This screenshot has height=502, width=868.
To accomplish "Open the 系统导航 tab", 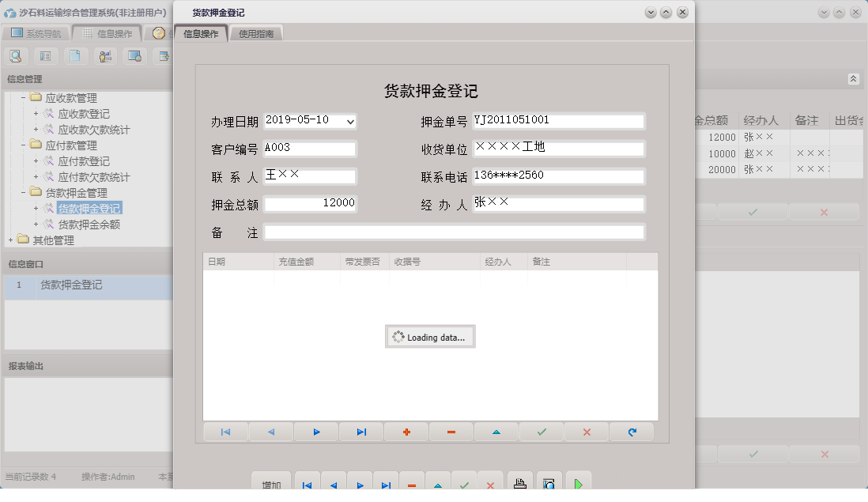I will (45, 33).
